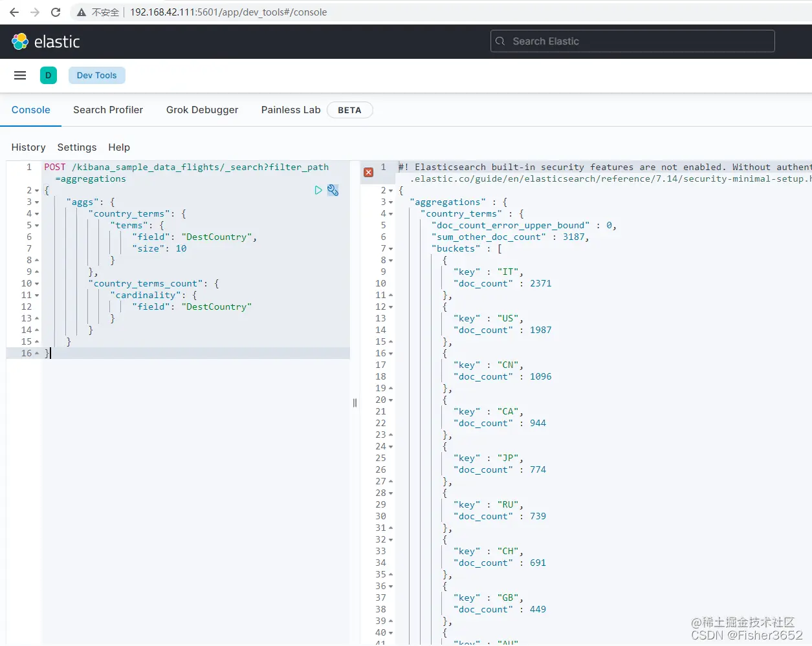Collapse the aggs block at request line 3
Screen dimensions: 812x646
37,202
